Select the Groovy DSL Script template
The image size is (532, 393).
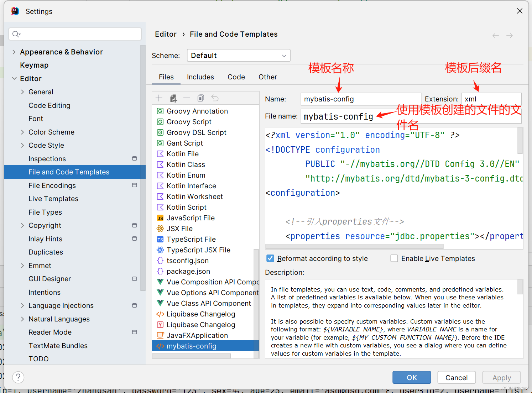click(197, 132)
